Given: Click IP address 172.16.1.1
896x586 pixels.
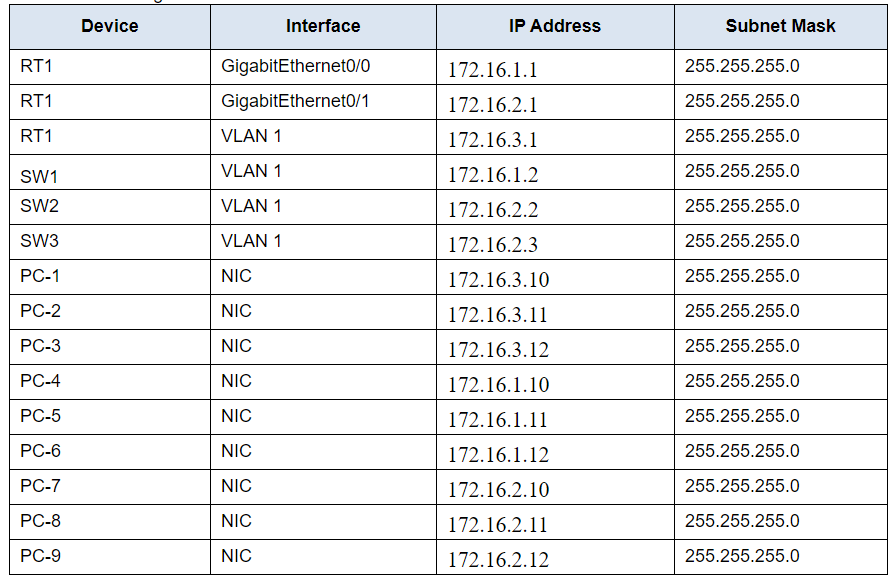Looking at the screenshot, I should point(493,70).
